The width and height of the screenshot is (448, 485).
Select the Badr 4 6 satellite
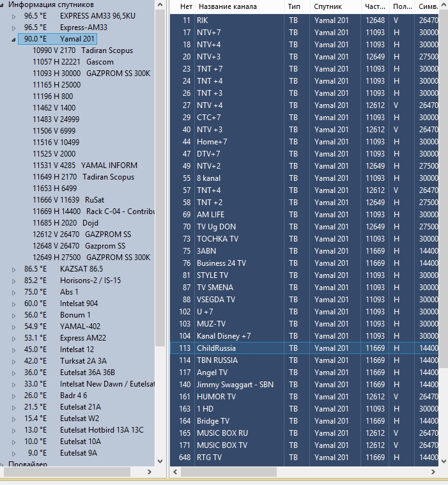tap(73, 396)
